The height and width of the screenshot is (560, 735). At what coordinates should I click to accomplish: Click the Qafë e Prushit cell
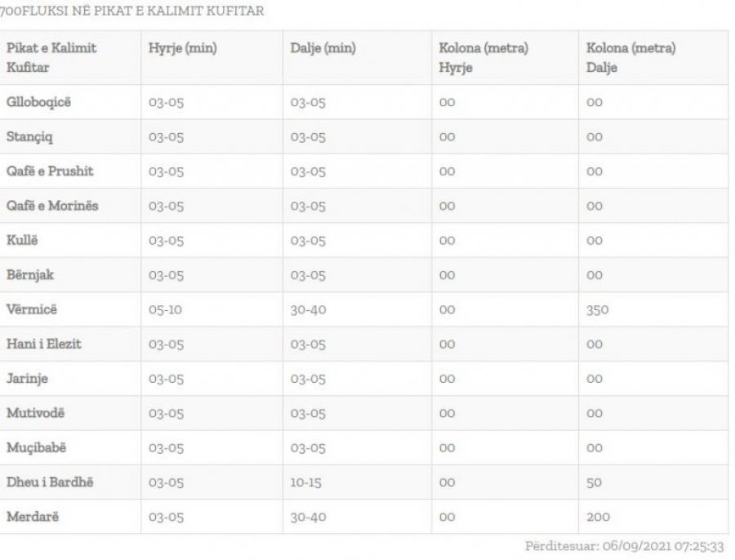[x=50, y=171]
